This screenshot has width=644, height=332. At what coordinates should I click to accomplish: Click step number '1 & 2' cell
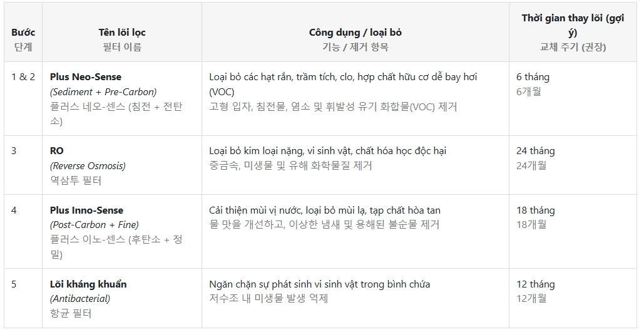tap(23, 77)
